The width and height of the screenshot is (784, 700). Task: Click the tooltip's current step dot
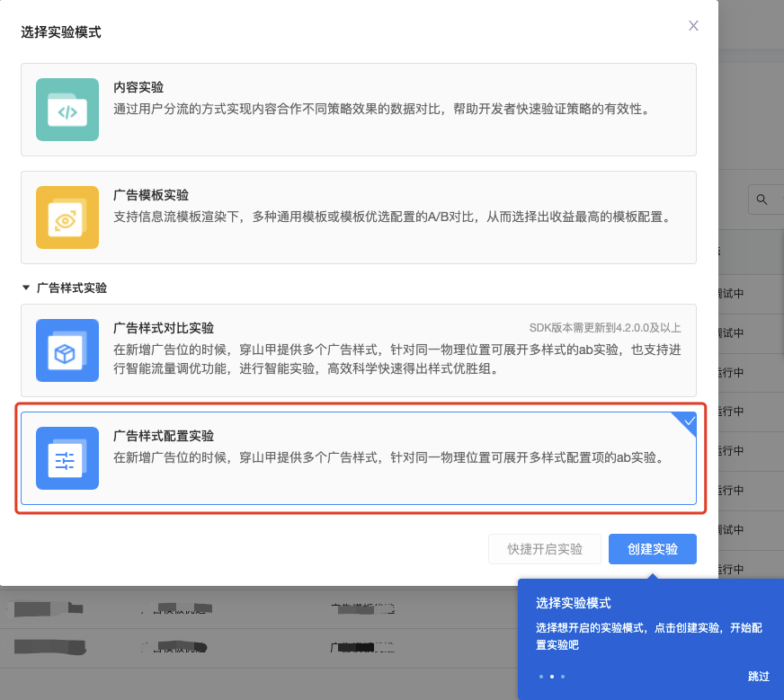(552, 677)
